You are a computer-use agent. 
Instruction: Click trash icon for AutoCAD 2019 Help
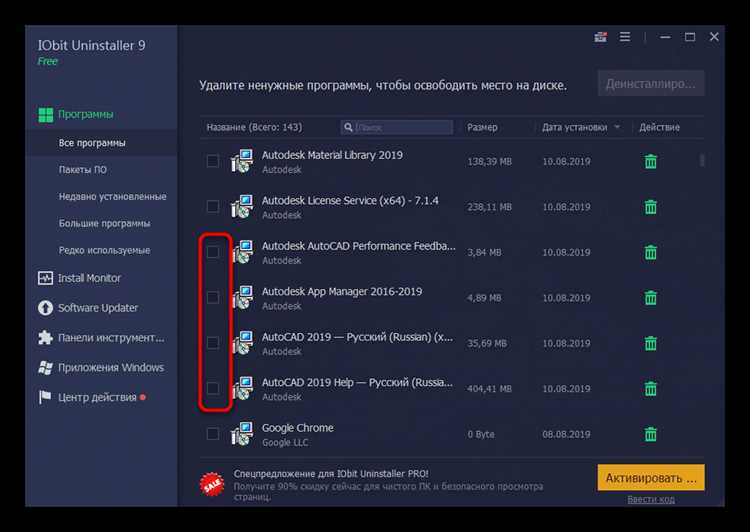click(651, 388)
